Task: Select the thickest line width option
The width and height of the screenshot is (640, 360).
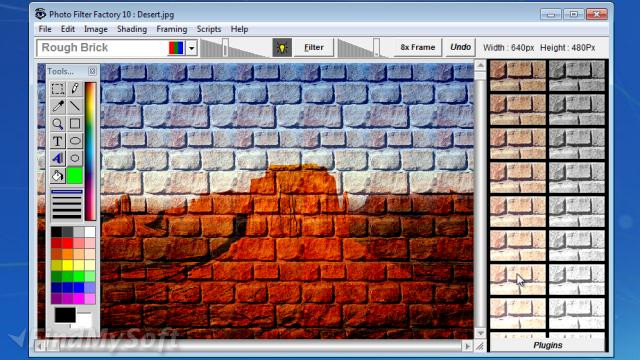Action: coord(67,216)
